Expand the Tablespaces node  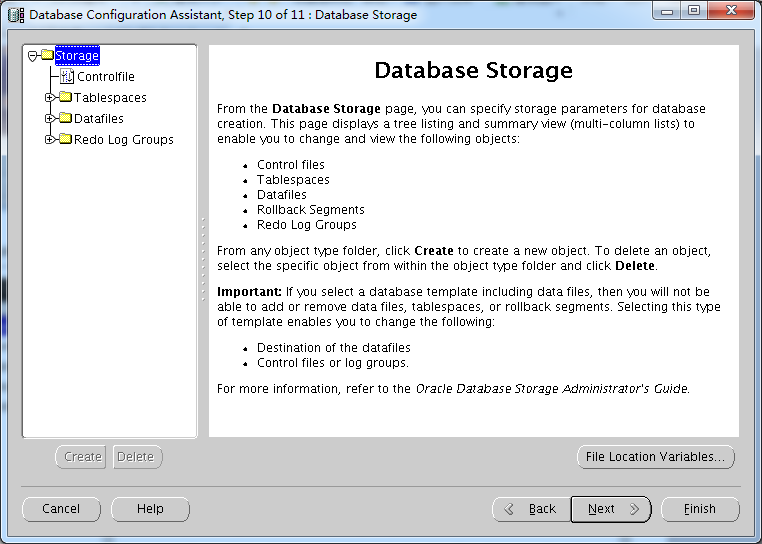click(x=49, y=98)
